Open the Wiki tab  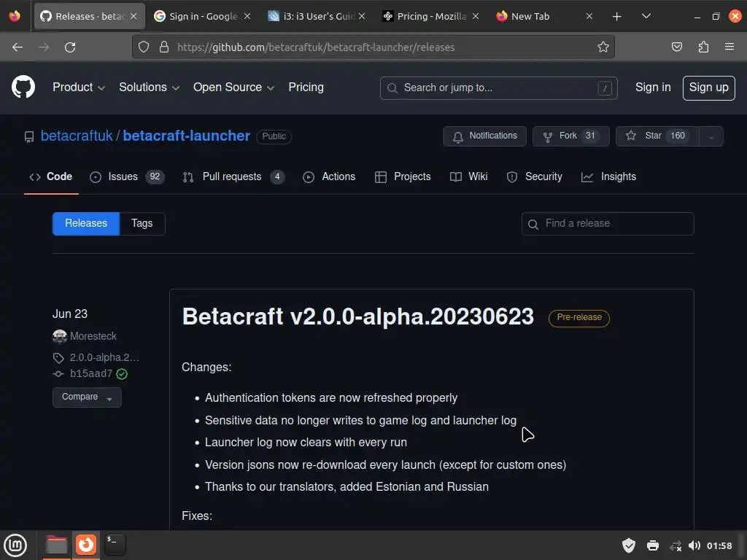(x=468, y=176)
